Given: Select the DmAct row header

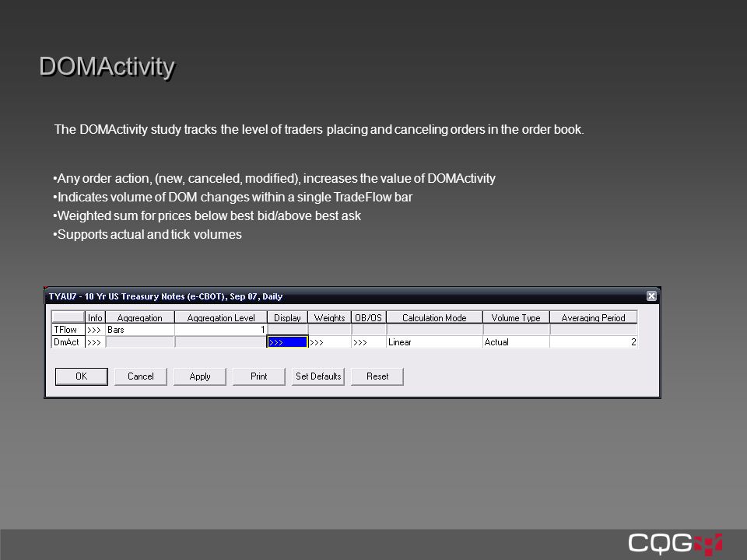Looking at the screenshot, I should pos(68,342).
